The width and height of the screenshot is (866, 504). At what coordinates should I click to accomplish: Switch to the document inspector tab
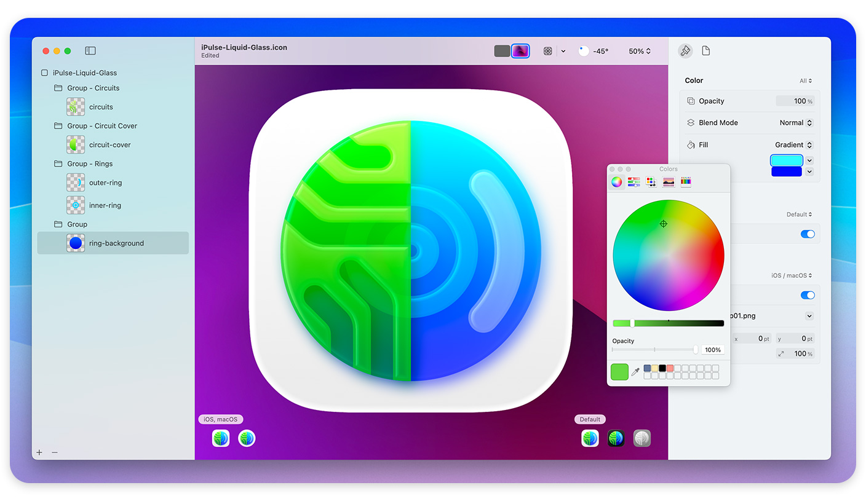coord(705,51)
